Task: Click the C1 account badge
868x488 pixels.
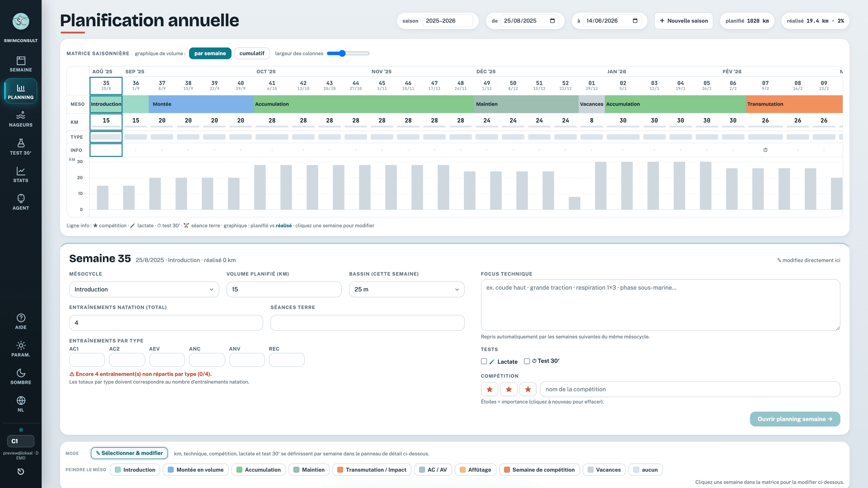Action: [x=21, y=441]
